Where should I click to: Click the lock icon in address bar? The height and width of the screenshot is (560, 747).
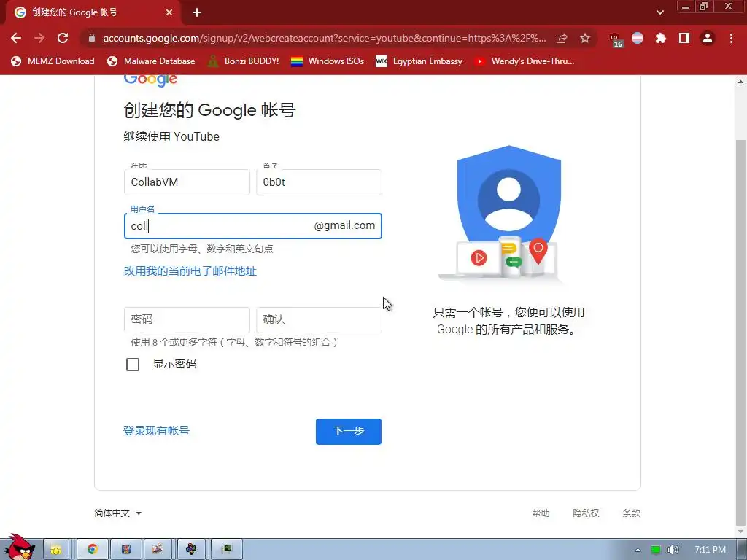pos(92,38)
